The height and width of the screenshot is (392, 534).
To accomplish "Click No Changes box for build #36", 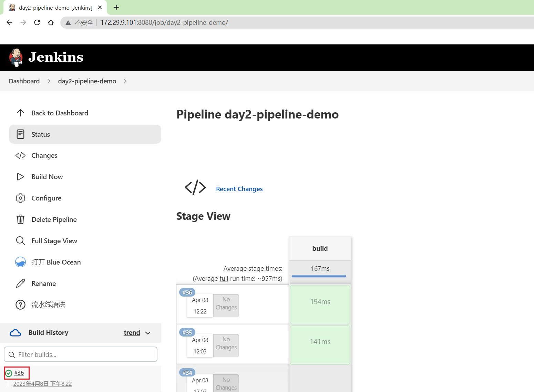I will tap(226, 306).
